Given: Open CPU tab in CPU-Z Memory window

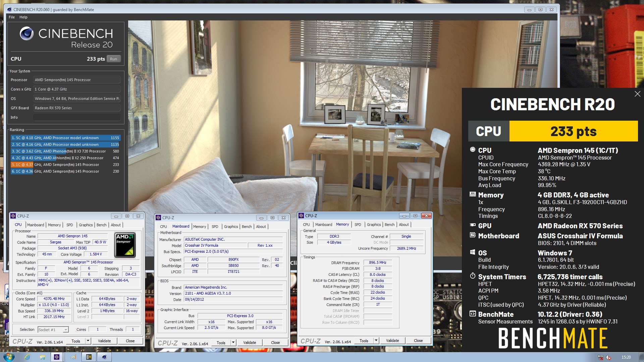Looking at the screenshot, I should click(306, 225).
